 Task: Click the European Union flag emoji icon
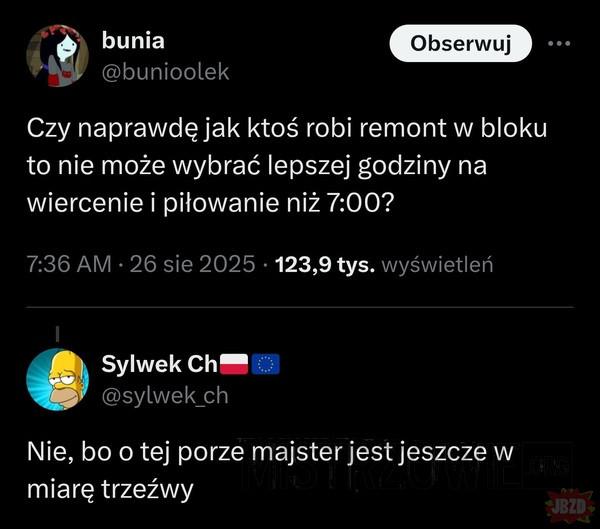click(x=266, y=364)
